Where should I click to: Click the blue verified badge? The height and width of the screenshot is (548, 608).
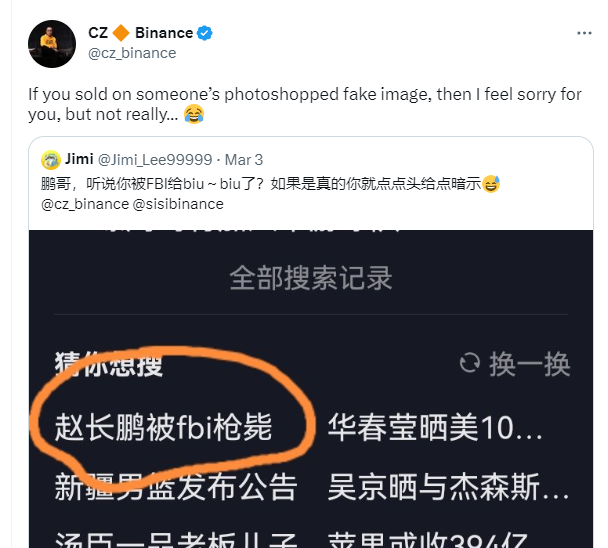click(x=204, y=33)
